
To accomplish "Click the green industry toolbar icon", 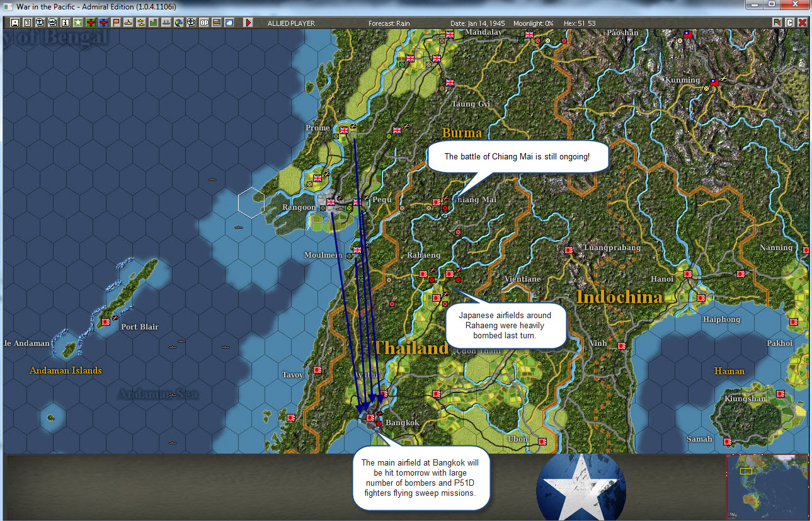I will point(153,23).
